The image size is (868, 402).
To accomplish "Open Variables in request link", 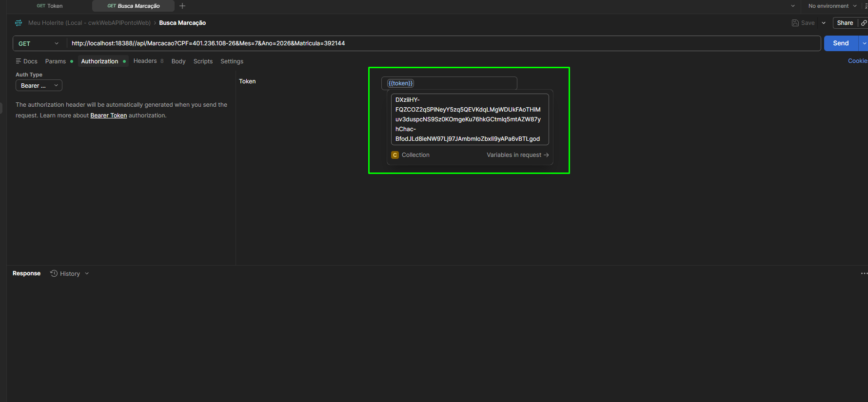I will (x=517, y=155).
